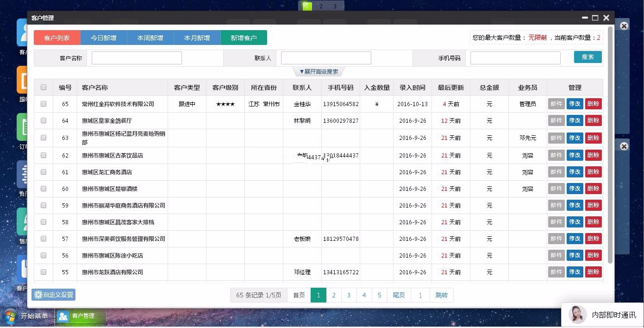Click the 录入时间 column header
This screenshot has width=644, height=328.
coord(413,88)
